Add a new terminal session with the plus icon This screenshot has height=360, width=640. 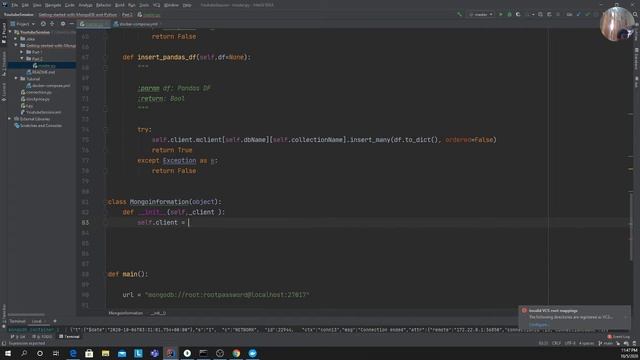(55, 321)
